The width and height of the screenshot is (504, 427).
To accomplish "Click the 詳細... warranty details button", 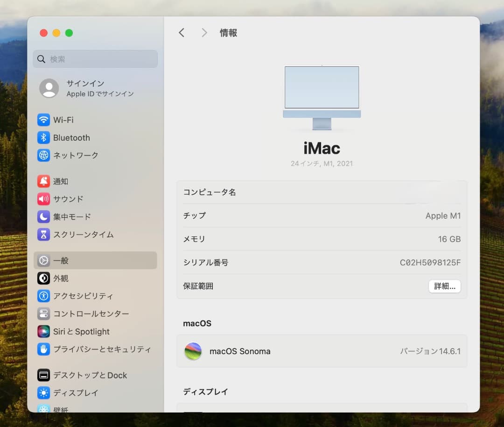I will [444, 286].
